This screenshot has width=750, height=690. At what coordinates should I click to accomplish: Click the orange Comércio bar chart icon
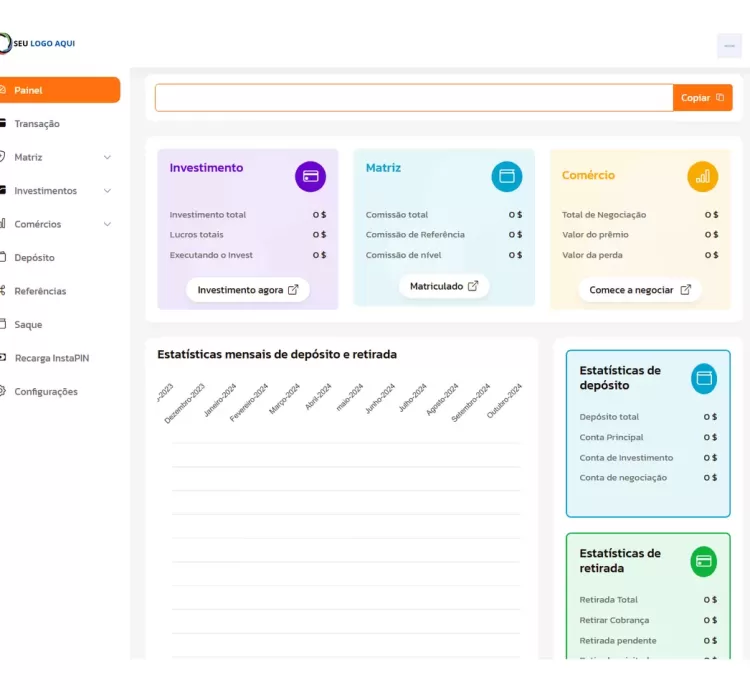[x=702, y=176]
